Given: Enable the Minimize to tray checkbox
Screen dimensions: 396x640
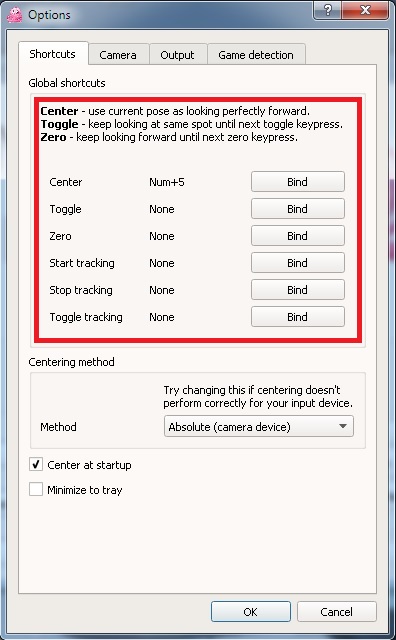Looking at the screenshot, I should tap(36, 489).
